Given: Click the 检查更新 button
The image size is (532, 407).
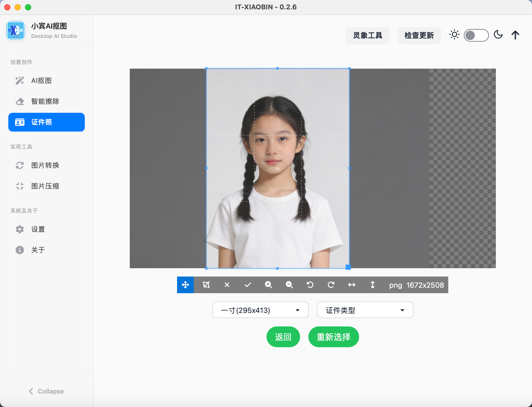Looking at the screenshot, I should [x=419, y=35].
